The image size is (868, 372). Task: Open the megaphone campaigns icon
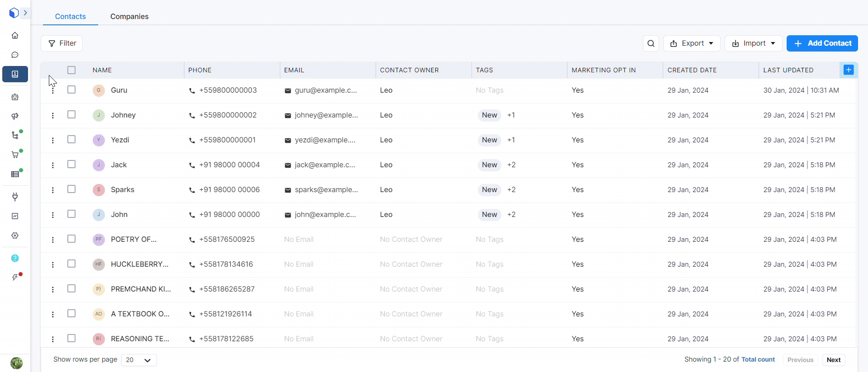click(x=15, y=116)
